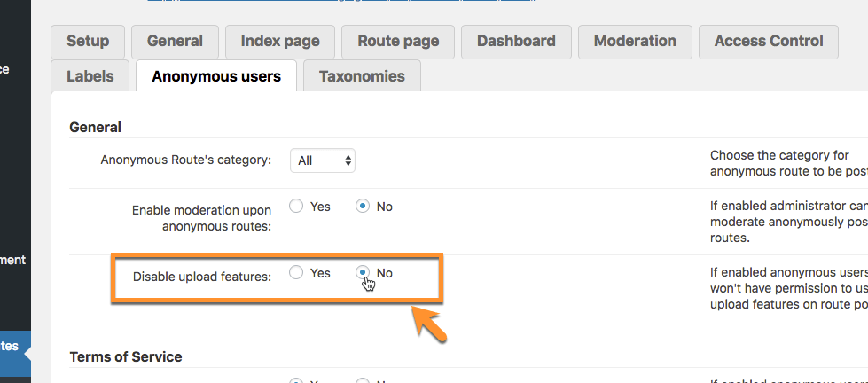868x383 pixels.
Task: Expand the Anonymous Route's category dropdown
Action: 323,160
